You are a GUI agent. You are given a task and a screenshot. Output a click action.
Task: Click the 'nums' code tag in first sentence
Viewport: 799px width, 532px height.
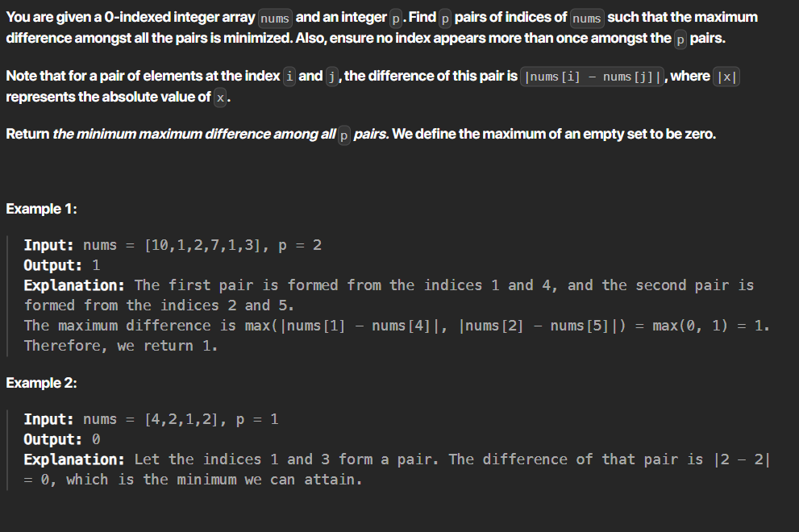[275, 19]
